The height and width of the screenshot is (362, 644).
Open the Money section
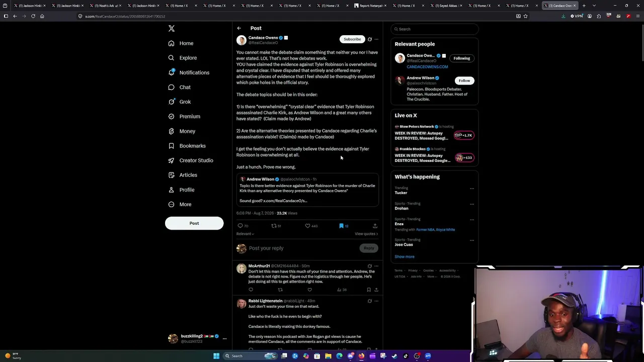[x=182, y=131]
